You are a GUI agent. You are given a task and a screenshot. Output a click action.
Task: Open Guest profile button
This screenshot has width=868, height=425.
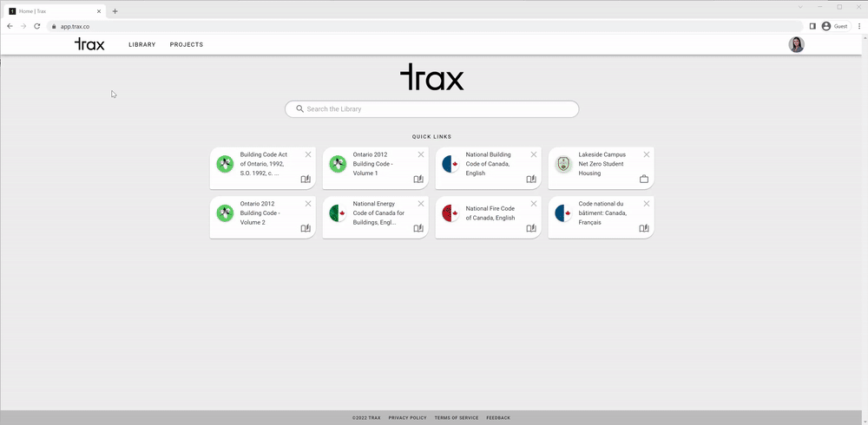point(836,26)
